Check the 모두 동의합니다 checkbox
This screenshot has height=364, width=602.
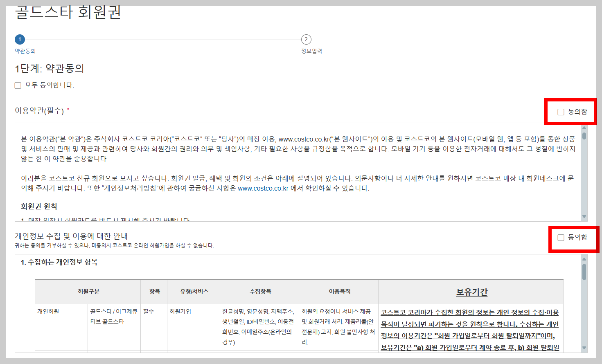[18, 85]
